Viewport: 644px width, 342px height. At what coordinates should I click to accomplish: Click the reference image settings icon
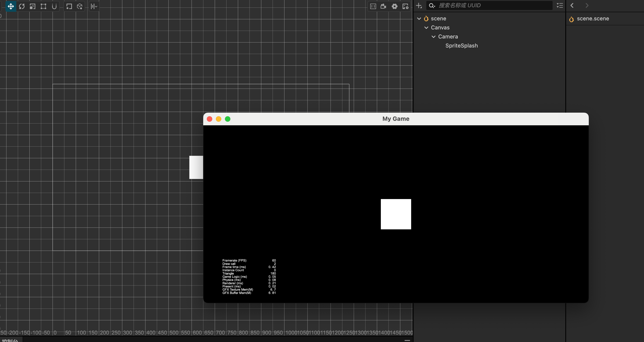[x=405, y=6]
